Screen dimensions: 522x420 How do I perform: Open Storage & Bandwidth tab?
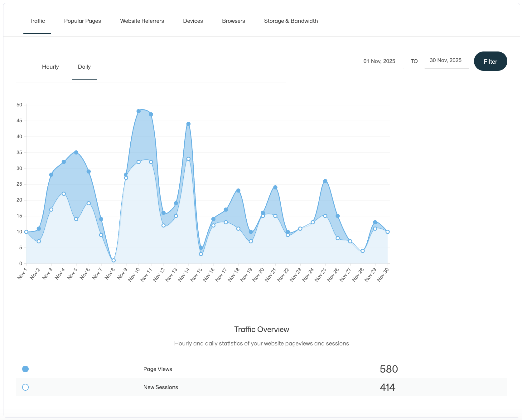(x=291, y=21)
